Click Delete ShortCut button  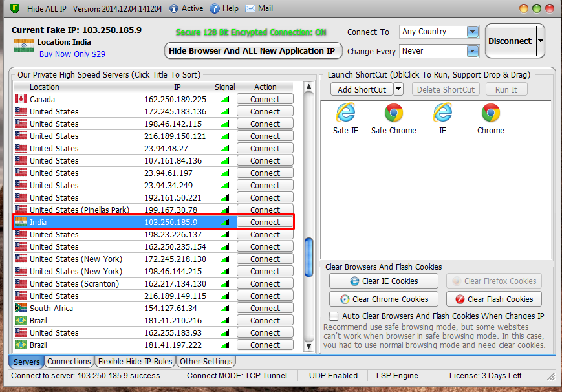(x=446, y=89)
